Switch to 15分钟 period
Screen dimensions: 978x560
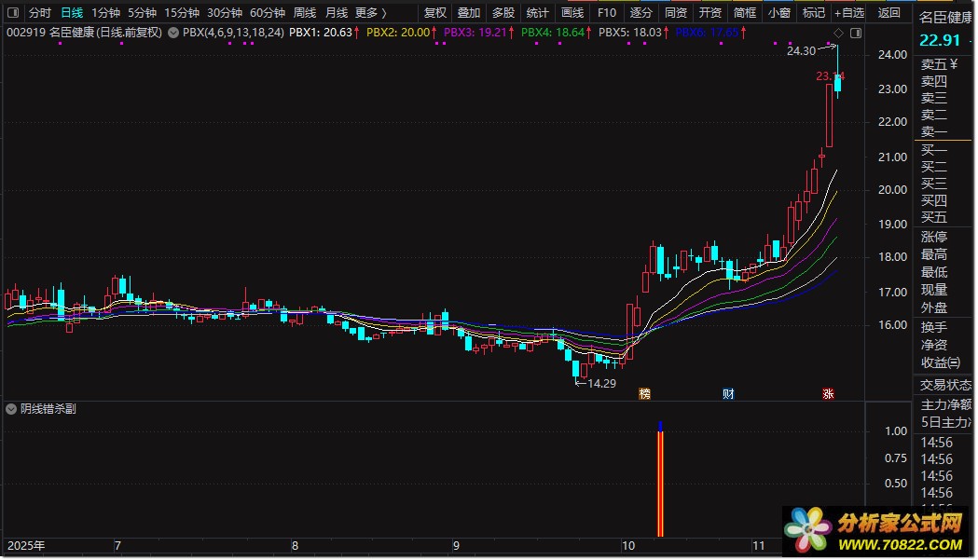click(182, 12)
